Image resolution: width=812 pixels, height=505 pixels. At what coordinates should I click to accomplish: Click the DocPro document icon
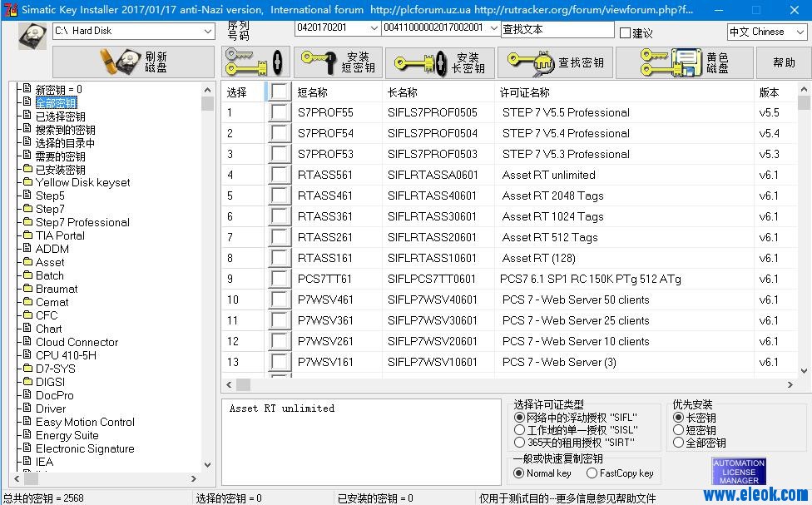point(27,394)
